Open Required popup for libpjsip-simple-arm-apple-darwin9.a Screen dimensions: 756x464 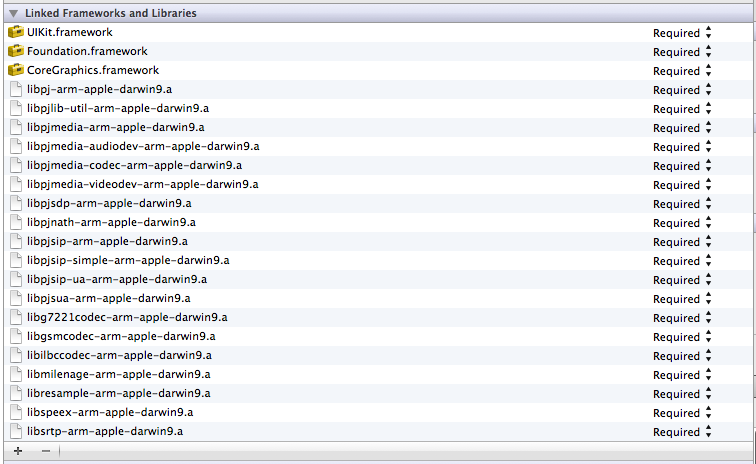[682, 261]
